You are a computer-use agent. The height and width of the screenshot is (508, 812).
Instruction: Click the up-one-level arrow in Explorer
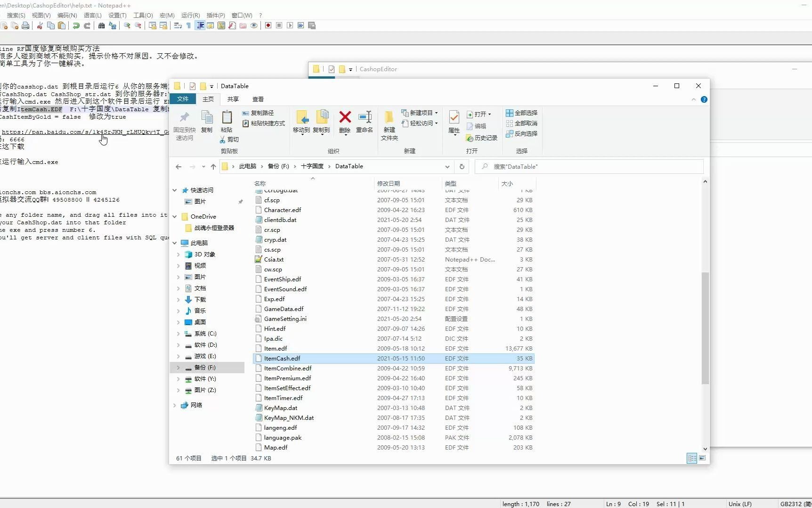pos(213,166)
